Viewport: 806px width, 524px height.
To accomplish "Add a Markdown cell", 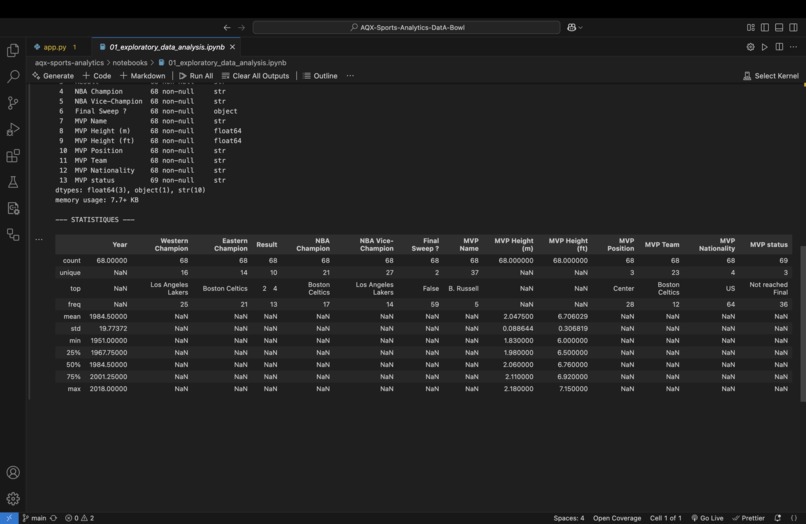I will click(x=142, y=76).
